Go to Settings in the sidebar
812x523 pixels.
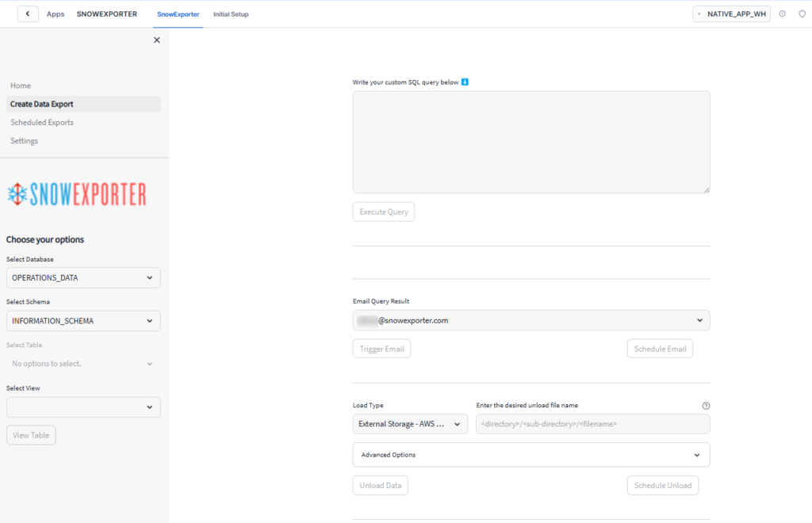coord(25,141)
